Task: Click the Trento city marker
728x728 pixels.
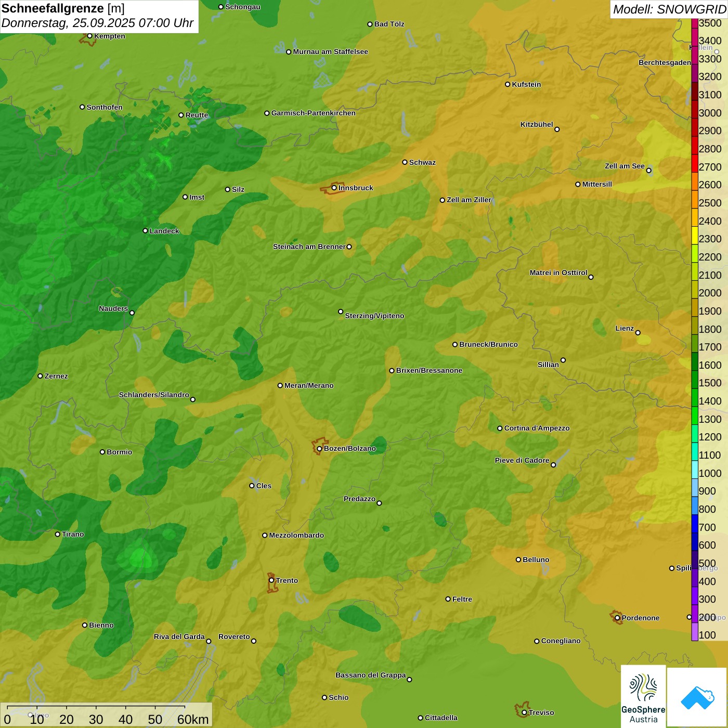Action: [271, 580]
